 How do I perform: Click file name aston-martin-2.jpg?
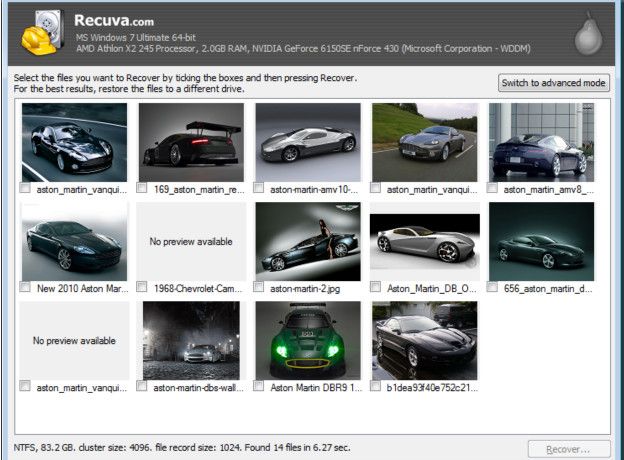[x=305, y=288]
